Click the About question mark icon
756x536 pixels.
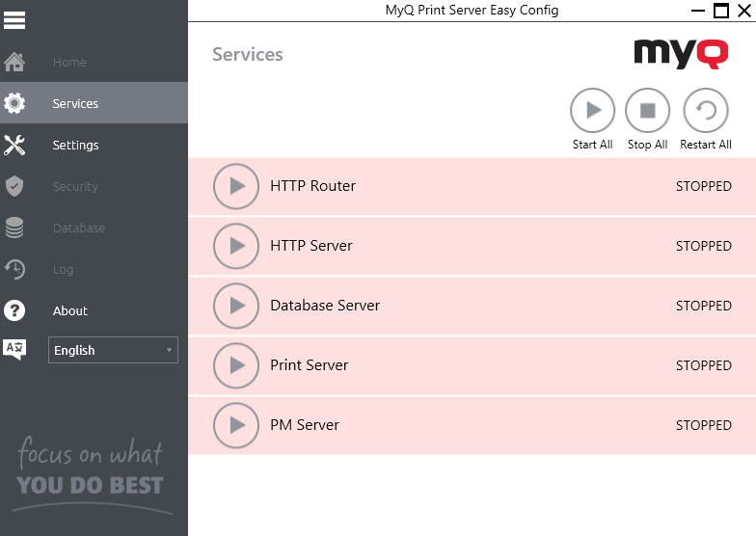click(14, 310)
